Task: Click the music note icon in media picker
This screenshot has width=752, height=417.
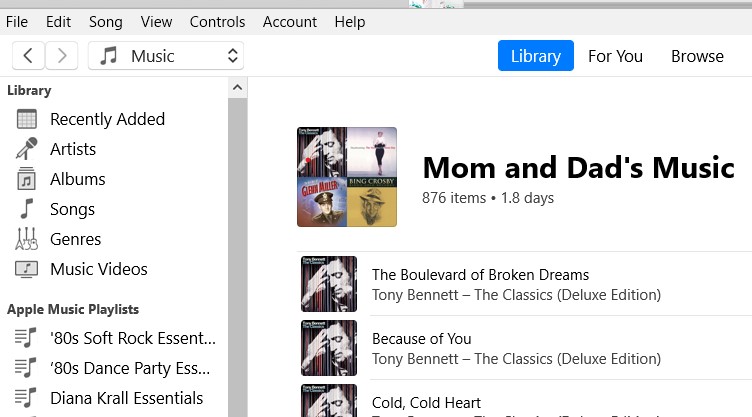Action: click(x=109, y=56)
